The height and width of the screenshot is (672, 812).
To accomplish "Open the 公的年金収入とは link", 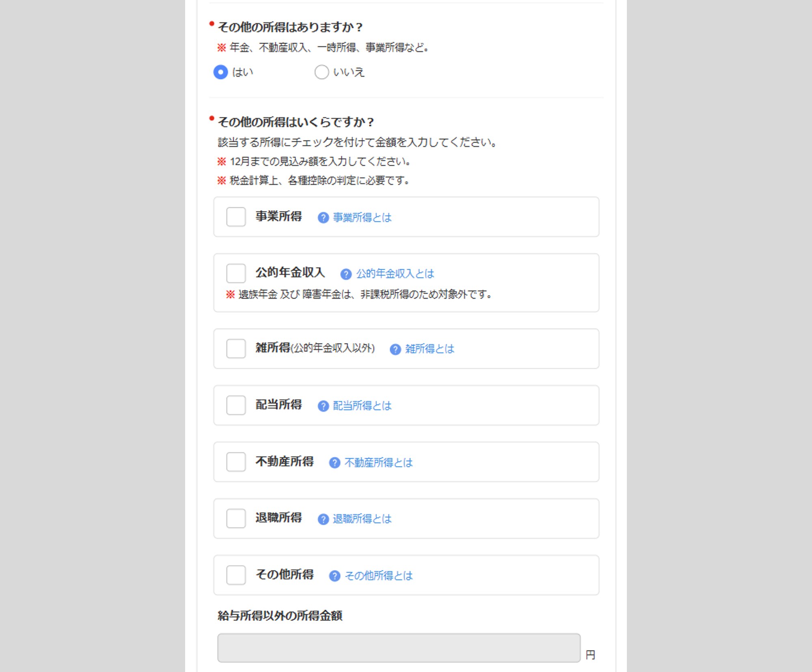I will point(395,274).
